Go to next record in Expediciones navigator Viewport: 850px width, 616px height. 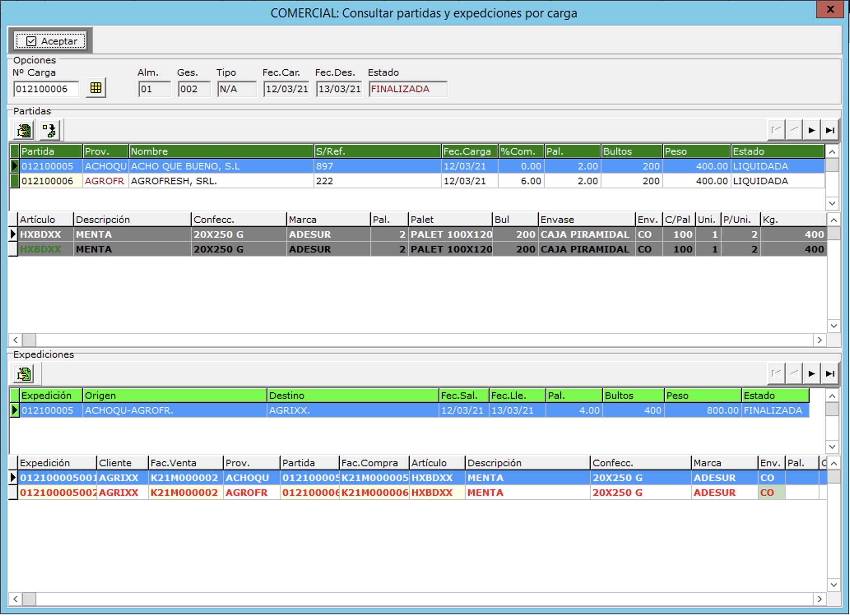pos(811,374)
